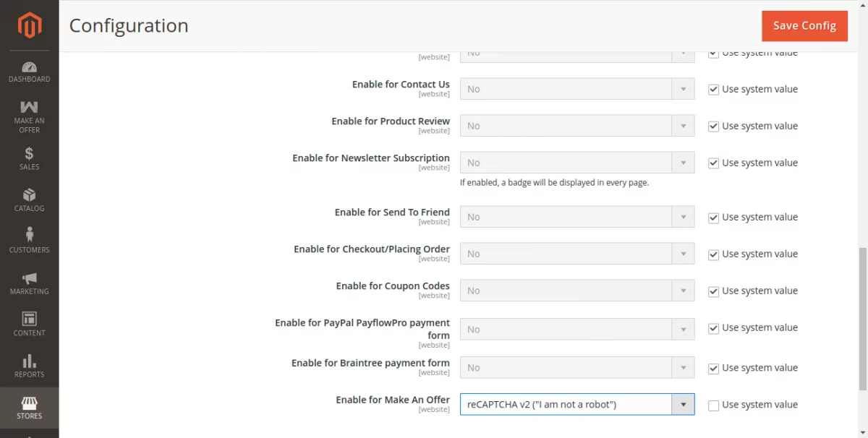Open the Enable for Product Review dropdown

pos(576,126)
